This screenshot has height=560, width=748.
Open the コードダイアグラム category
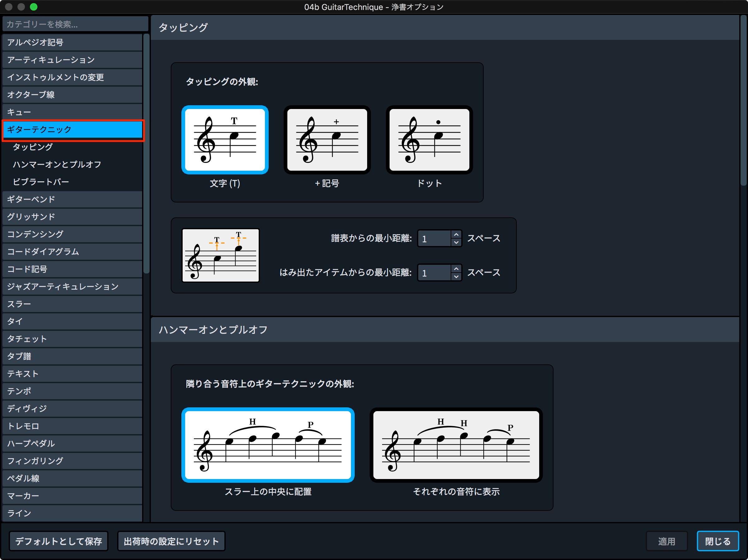pyautogui.click(x=72, y=252)
